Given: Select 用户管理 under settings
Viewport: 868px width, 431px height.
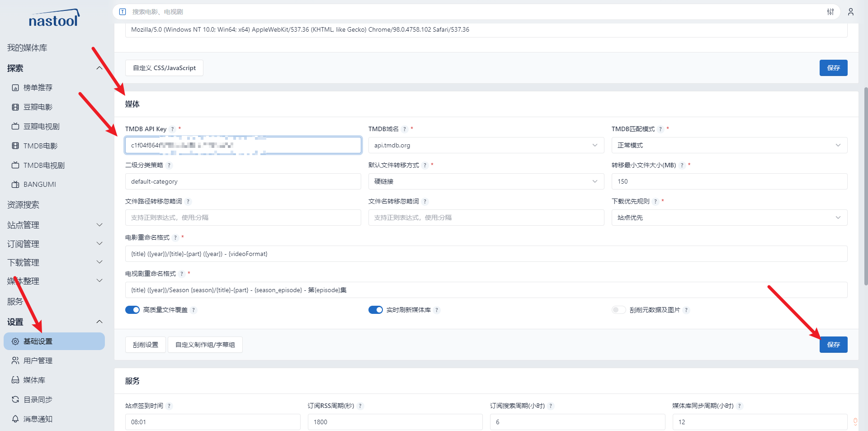Looking at the screenshot, I should 37,360.
